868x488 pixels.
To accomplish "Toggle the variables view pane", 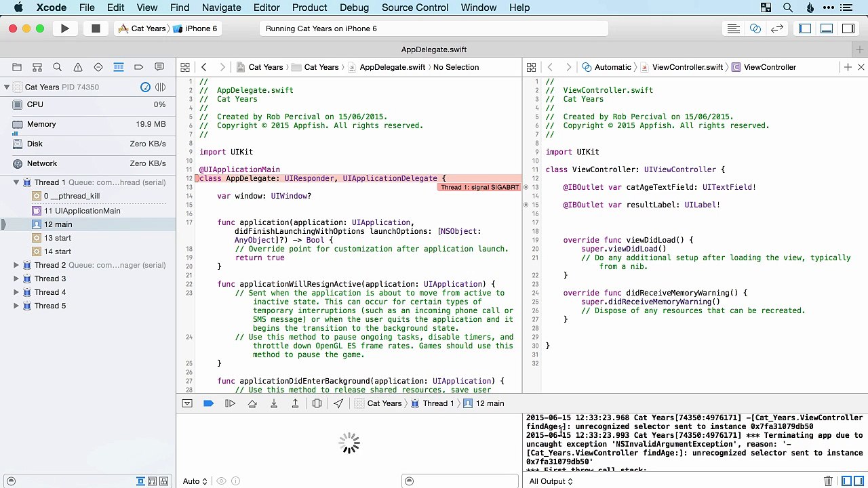I will click(846, 481).
